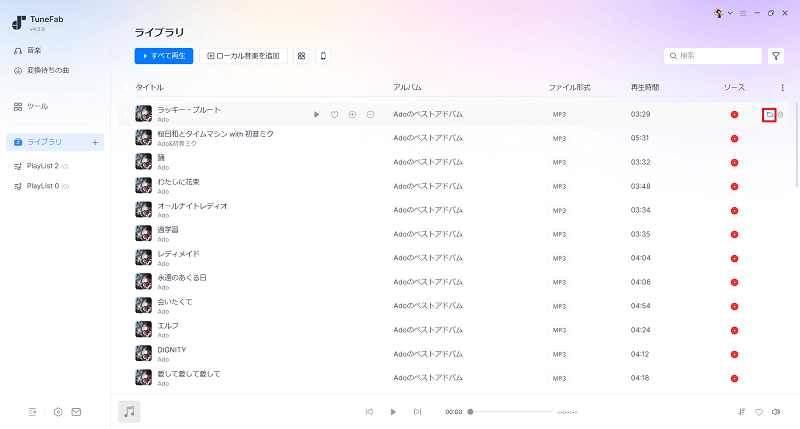Open the 音楽 section in sidebar
The height and width of the screenshot is (429, 800).
pyautogui.click(x=28, y=51)
